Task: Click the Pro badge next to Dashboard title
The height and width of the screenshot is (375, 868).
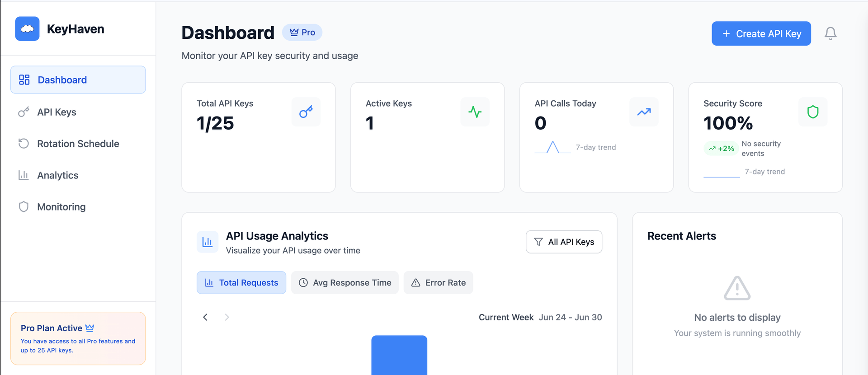Action: tap(302, 32)
